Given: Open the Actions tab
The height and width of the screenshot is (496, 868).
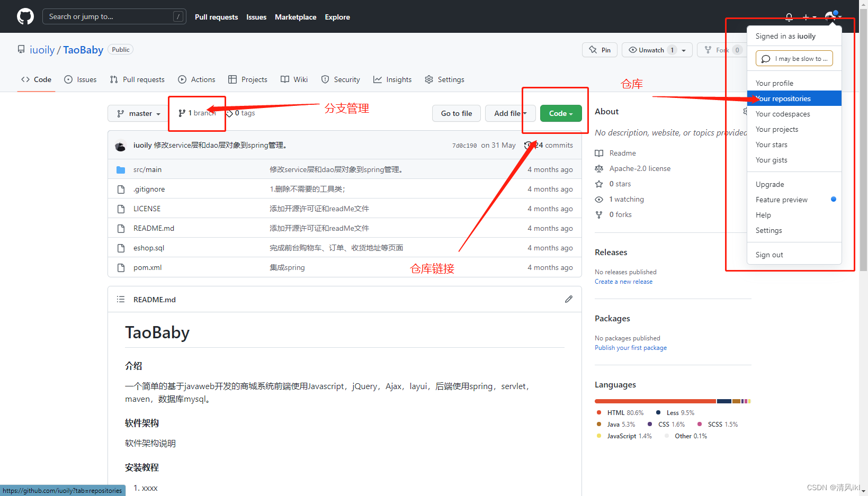Looking at the screenshot, I should 197,79.
